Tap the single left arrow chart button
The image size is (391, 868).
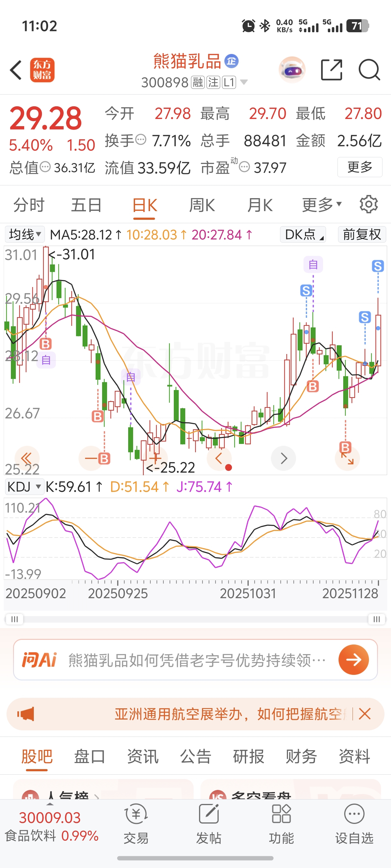219,458
